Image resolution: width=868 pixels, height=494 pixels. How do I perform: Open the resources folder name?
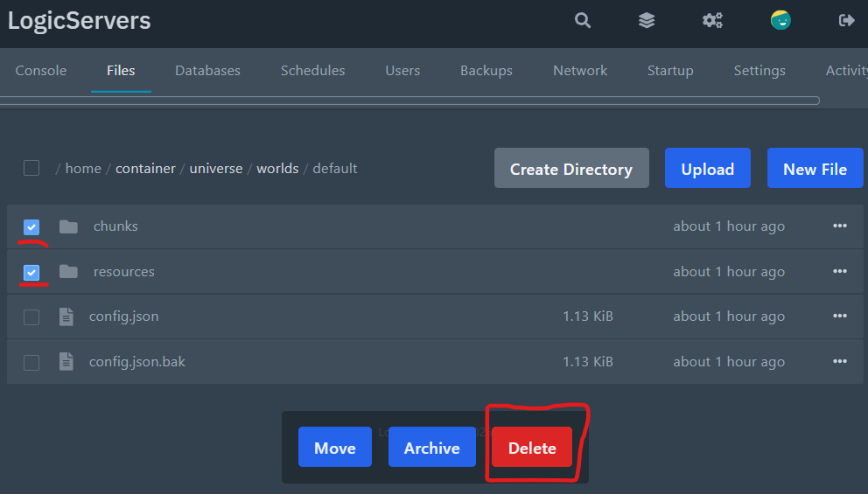click(x=124, y=272)
